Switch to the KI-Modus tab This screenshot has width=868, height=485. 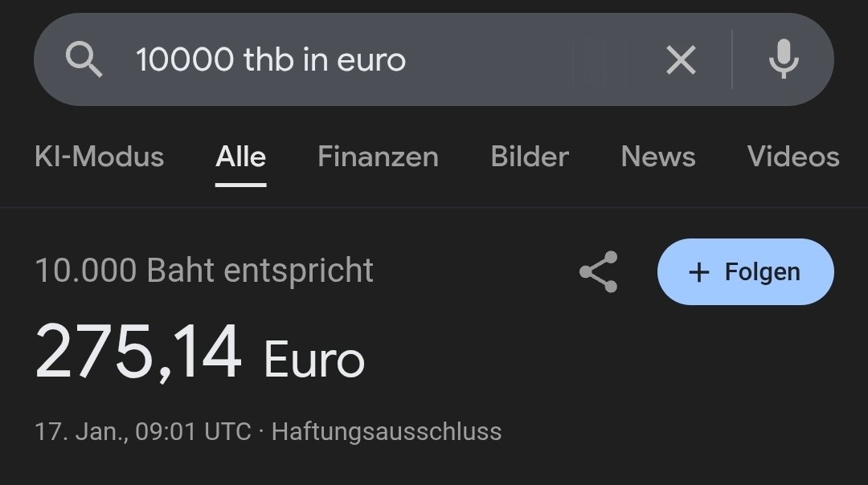(x=100, y=157)
